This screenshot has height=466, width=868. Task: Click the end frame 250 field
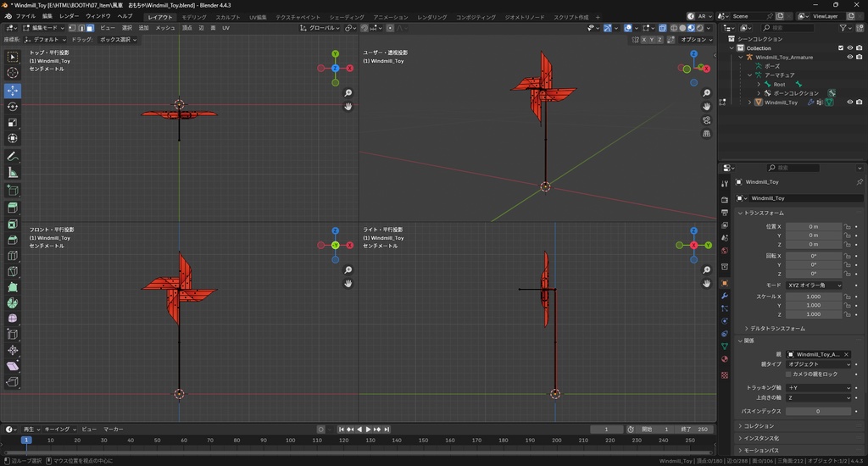[x=695, y=430]
